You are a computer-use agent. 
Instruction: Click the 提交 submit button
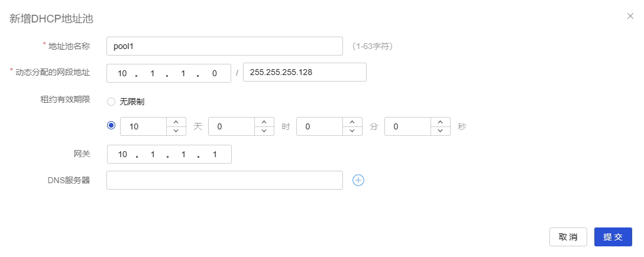tap(613, 237)
